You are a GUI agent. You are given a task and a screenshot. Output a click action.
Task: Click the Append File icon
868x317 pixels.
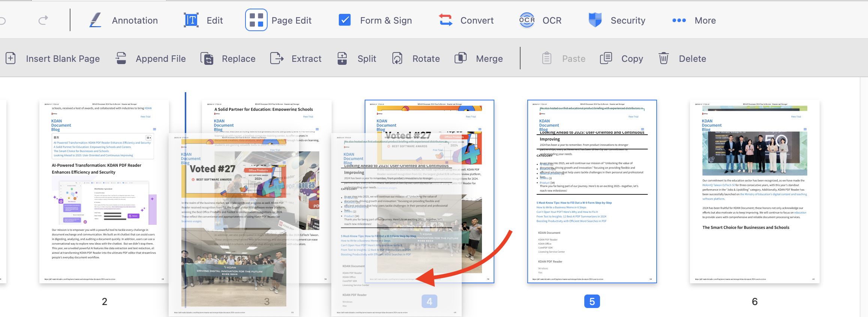click(x=121, y=58)
